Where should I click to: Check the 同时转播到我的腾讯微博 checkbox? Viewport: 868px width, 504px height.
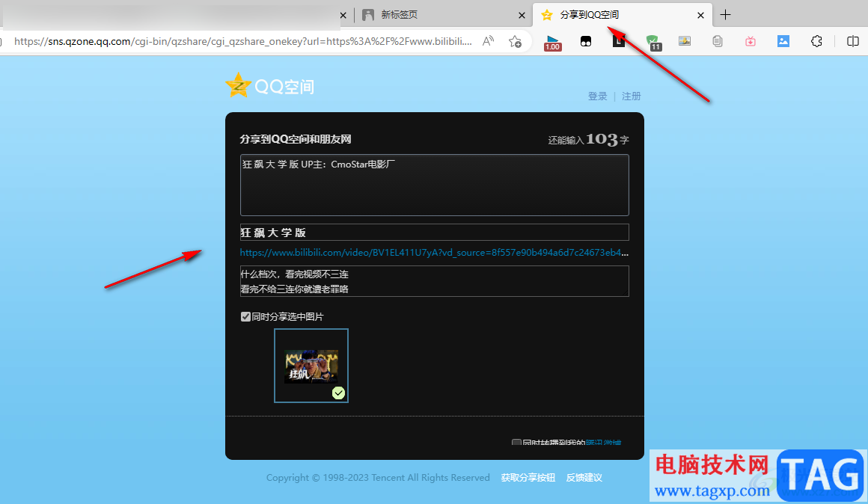point(516,443)
